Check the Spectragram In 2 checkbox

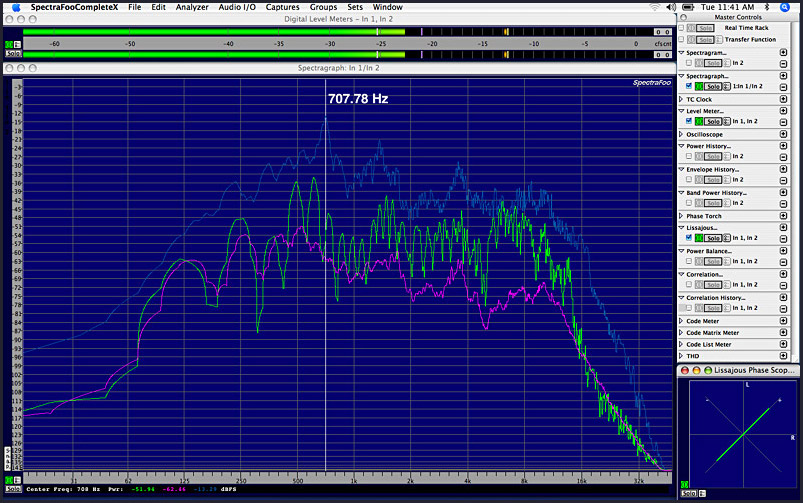coord(689,63)
